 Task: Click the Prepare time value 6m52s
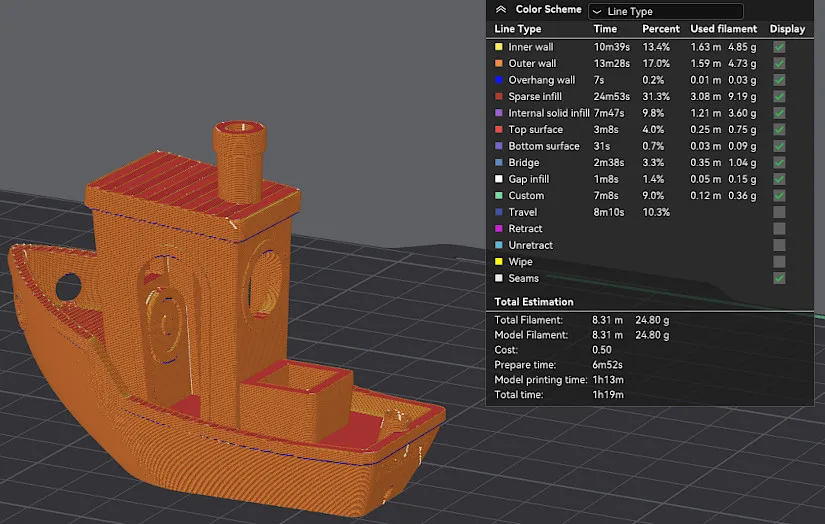(x=607, y=365)
